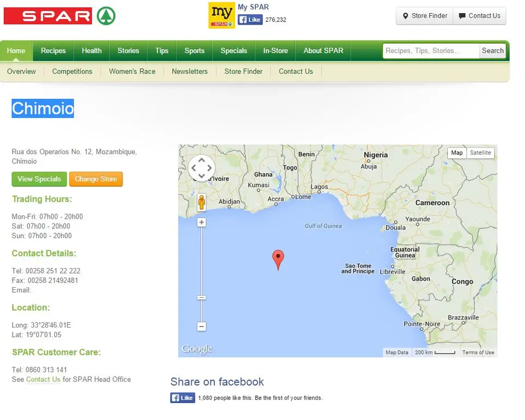The height and width of the screenshot is (420, 525).
Task: Click the Gulf of Guinea map label
Action: click(x=323, y=226)
